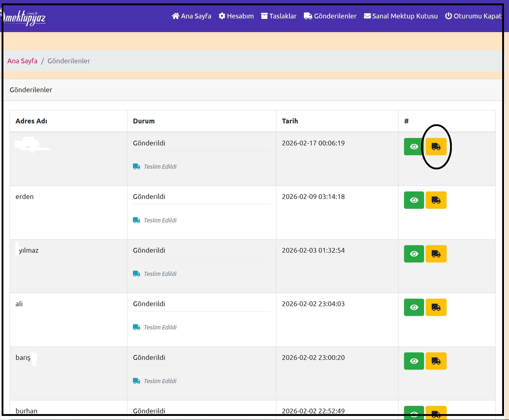
Task: Click yellow truck button in first row
Action: pos(436,147)
